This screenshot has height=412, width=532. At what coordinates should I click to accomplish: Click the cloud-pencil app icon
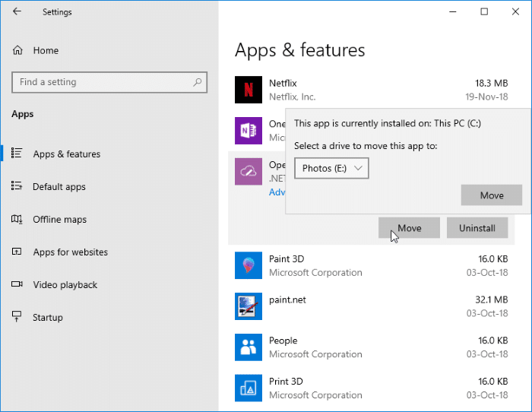(249, 171)
